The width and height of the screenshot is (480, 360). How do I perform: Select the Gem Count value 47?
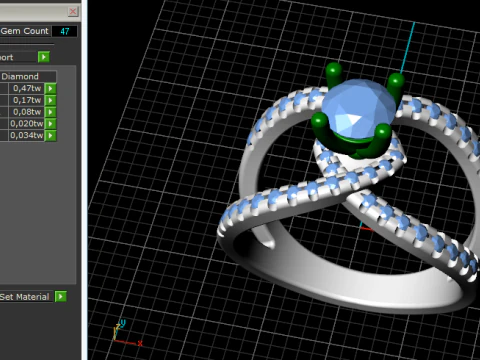(65, 31)
